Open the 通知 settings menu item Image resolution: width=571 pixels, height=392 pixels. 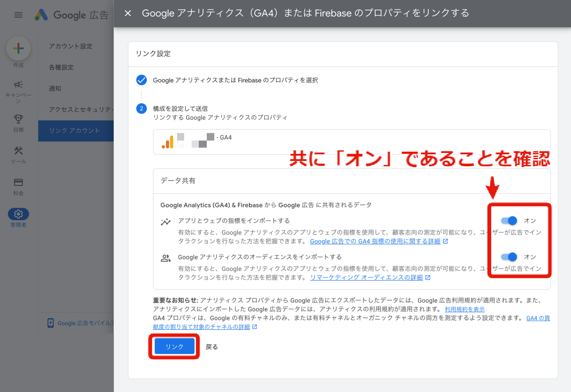point(55,88)
